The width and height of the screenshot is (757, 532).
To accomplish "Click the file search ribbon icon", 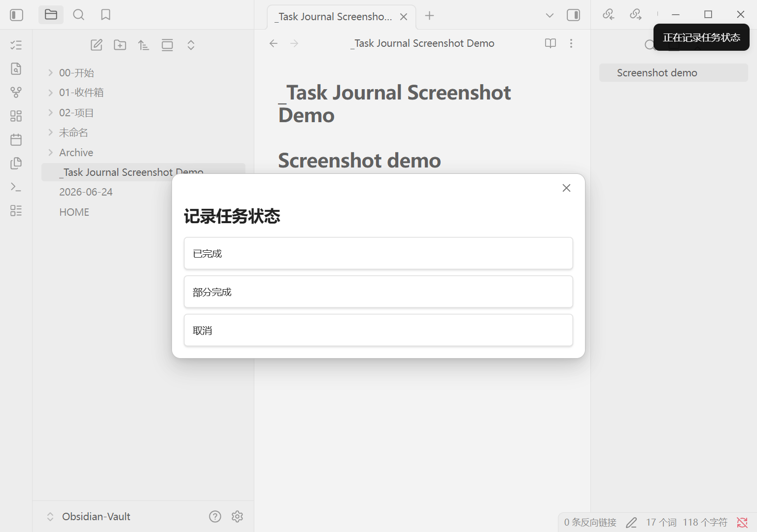I will click(16, 68).
